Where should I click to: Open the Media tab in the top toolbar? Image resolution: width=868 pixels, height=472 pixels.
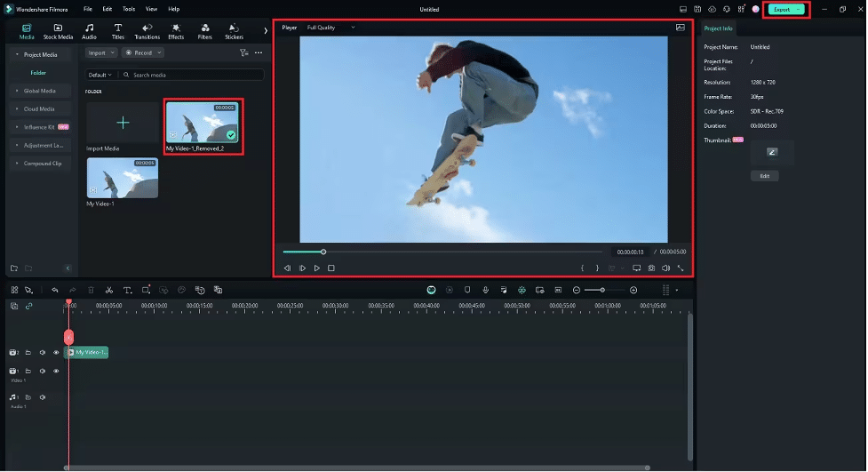pyautogui.click(x=27, y=32)
